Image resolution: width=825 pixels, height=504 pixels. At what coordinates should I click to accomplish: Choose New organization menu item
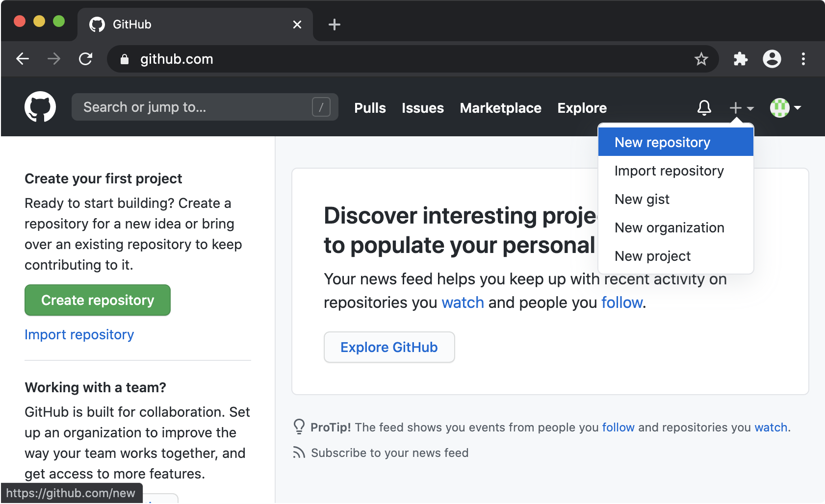pos(676,227)
